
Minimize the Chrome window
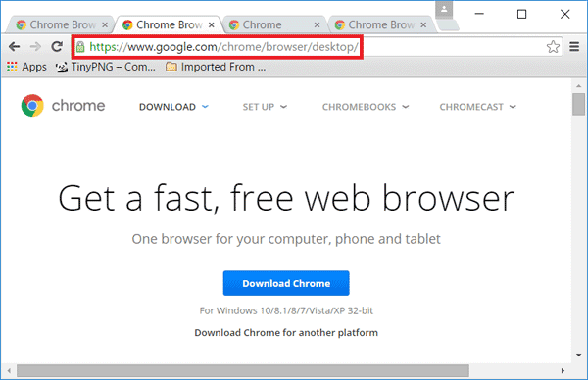tap(479, 14)
